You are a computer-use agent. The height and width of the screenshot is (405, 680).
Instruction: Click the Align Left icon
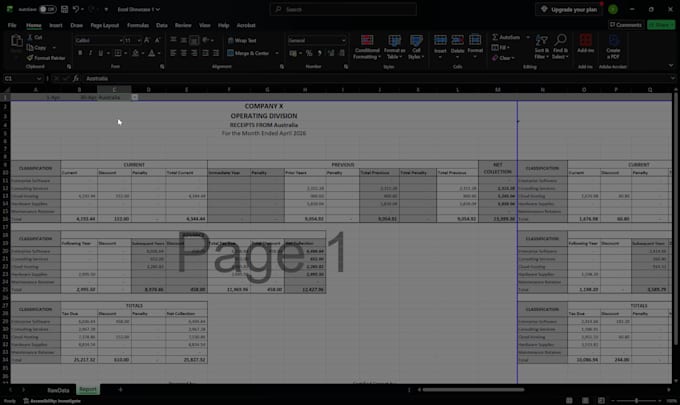click(173, 53)
